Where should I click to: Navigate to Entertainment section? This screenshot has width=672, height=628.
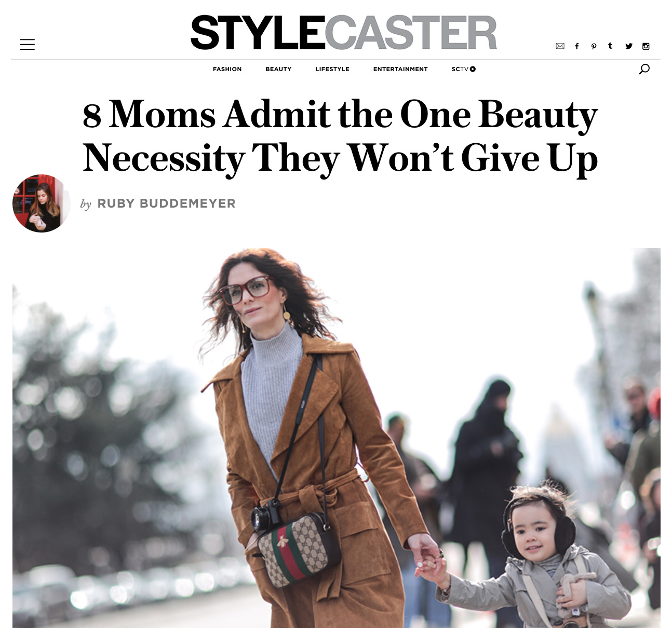[400, 69]
